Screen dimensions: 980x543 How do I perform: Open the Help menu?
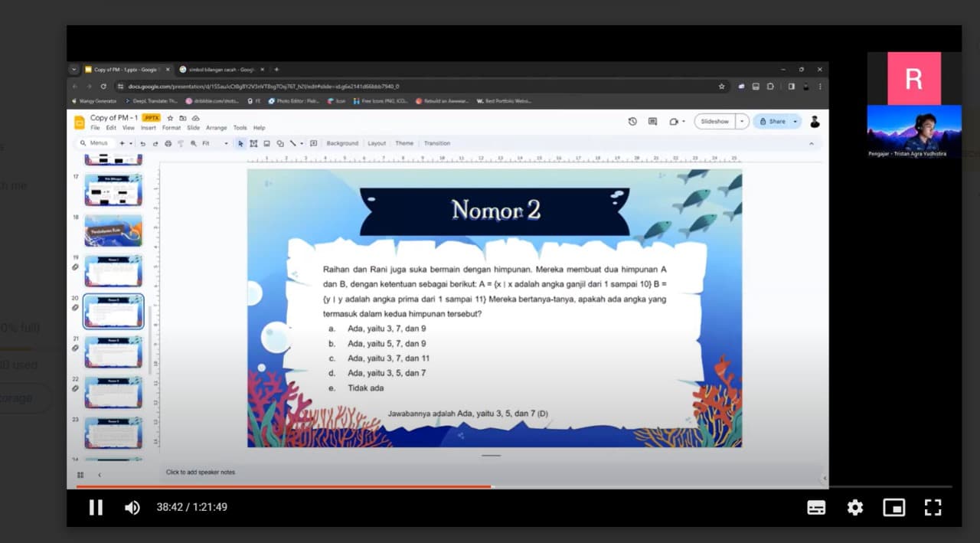pos(259,128)
